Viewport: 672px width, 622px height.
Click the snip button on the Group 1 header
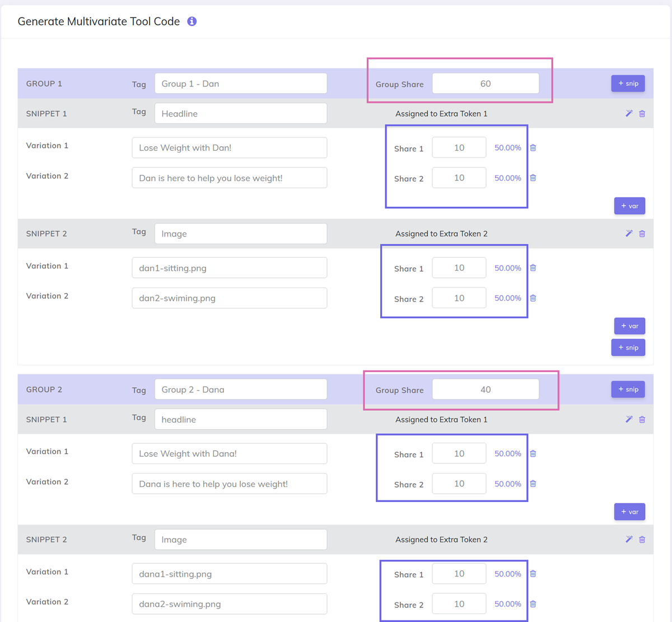click(628, 83)
